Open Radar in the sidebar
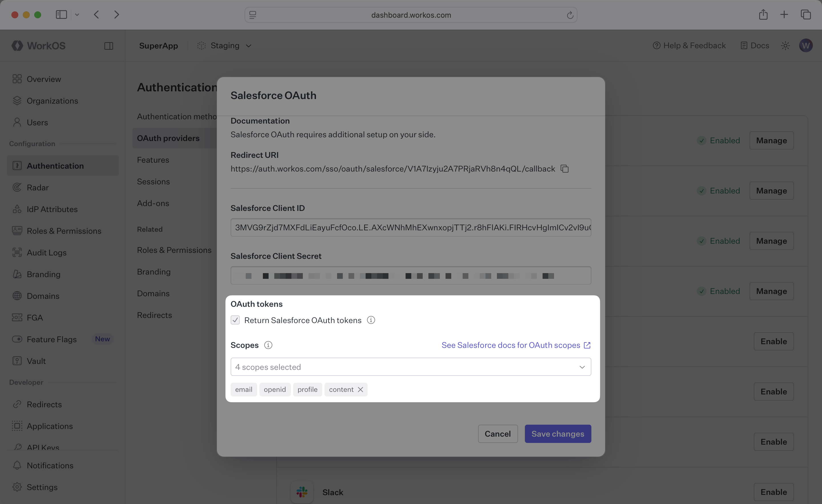Screen dimensions: 822x504 [x=38, y=188]
